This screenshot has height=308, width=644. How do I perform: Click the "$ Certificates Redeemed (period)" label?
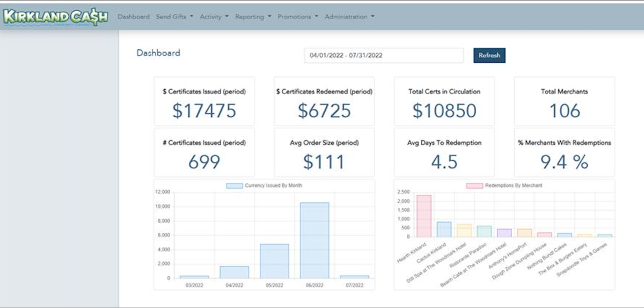[324, 92]
